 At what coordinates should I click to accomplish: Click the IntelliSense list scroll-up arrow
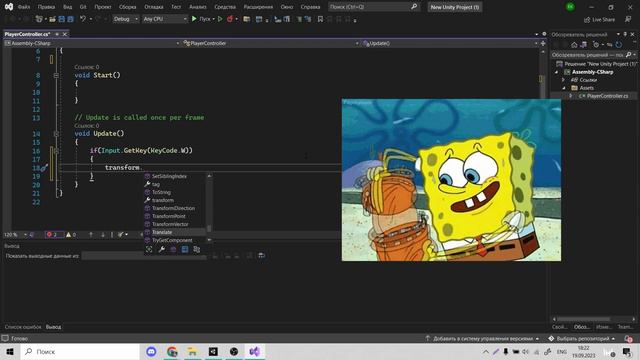(x=209, y=176)
